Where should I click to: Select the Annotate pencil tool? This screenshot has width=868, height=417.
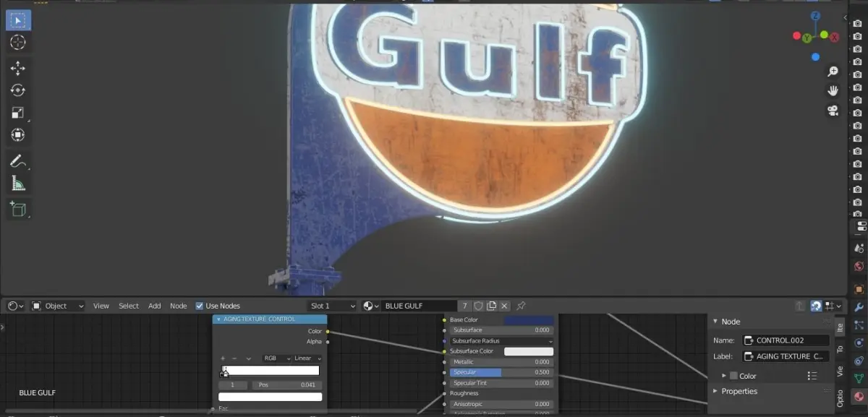[x=18, y=160]
